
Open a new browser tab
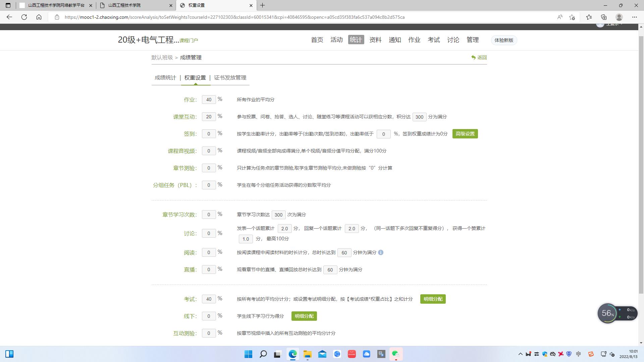click(x=263, y=5)
